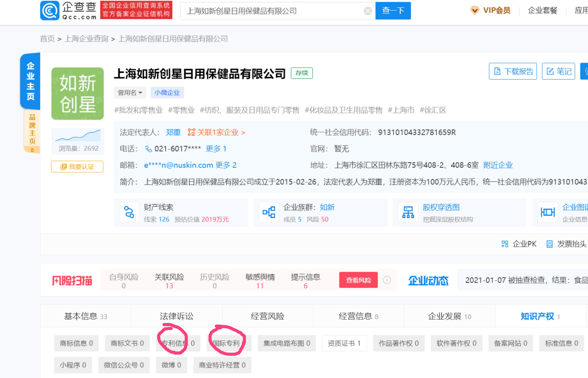This screenshot has width=588, height=378.
Task: Switch to the 知识产权 tab
Action: coord(537,316)
